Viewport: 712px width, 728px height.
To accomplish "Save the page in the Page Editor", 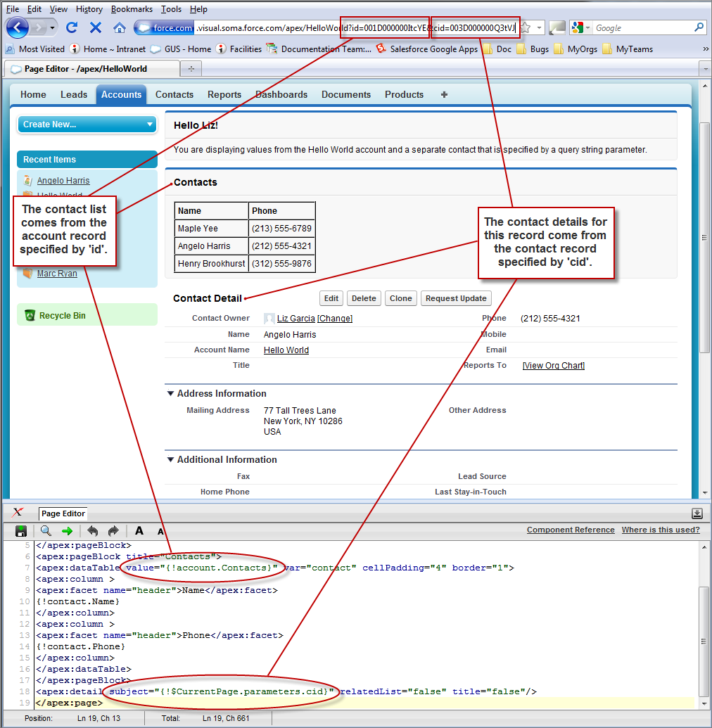I will [22, 531].
